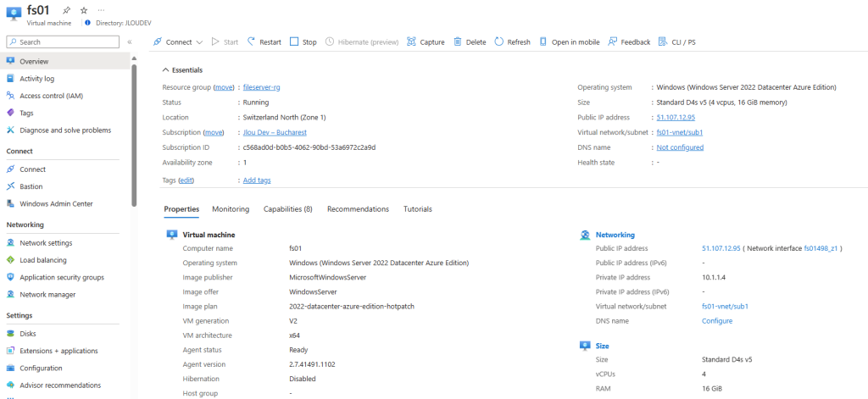
Task: Click the Private IP address 10.1.1.4 value
Action: point(714,277)
